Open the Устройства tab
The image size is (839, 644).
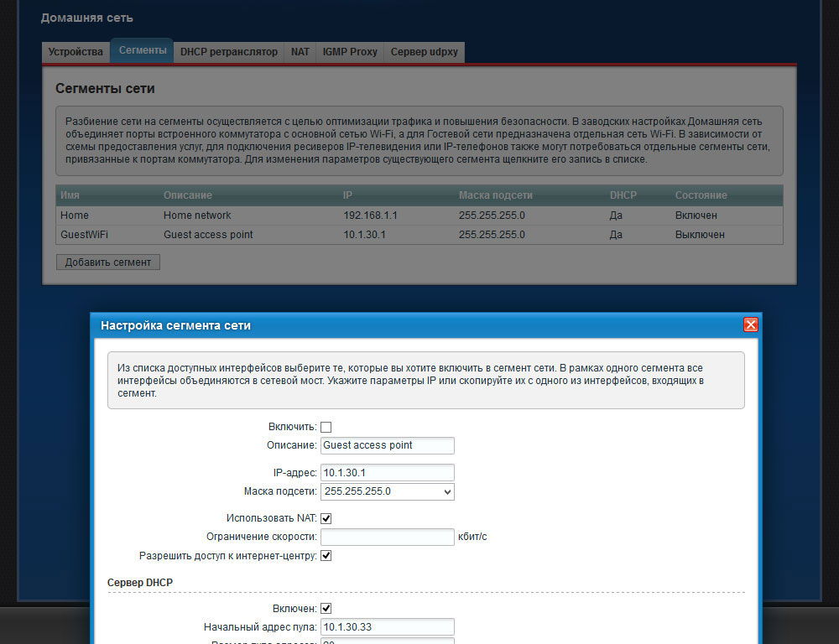[x=76, y=52]
